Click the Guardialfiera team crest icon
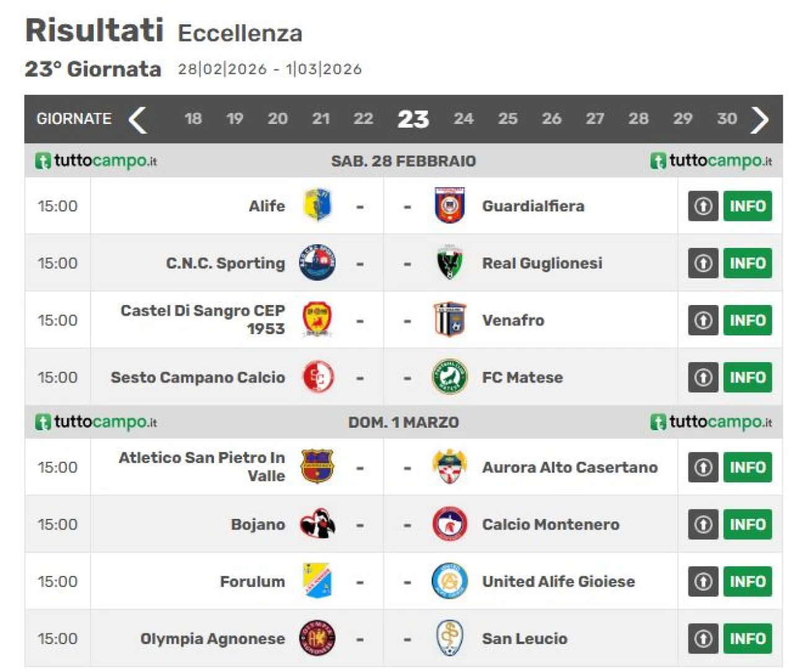 pyautogui.click(x=450, y=206)
